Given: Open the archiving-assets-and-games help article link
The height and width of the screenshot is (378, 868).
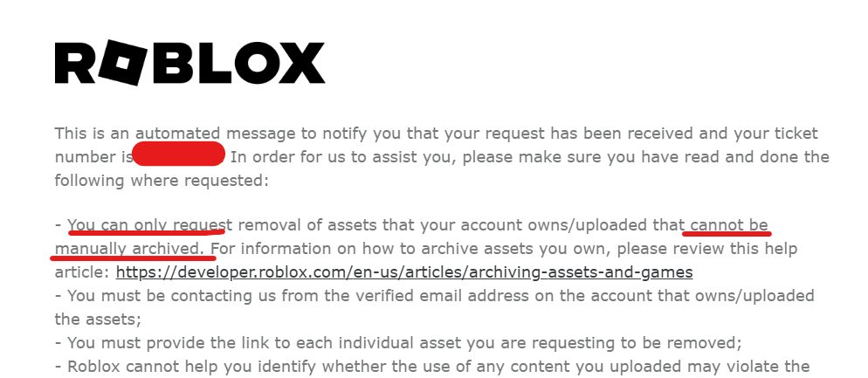Looking at the screenshot, I should click(x=404, y=272).
